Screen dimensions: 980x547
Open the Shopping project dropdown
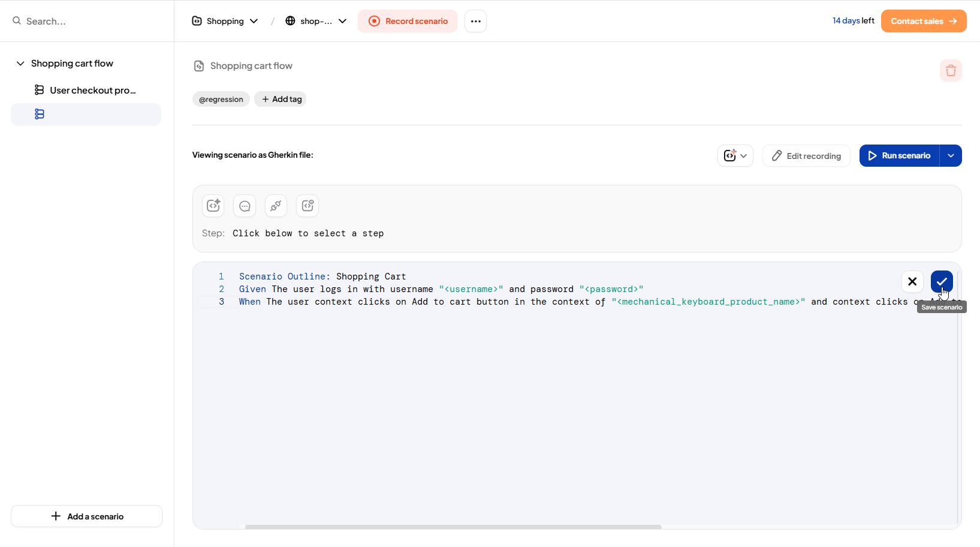tap(225, 21)
